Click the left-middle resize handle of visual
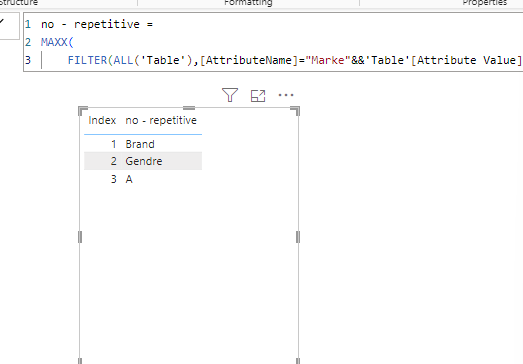Image resolution: width=523 pixels, height=364 pixels. [x=80, y=237]
